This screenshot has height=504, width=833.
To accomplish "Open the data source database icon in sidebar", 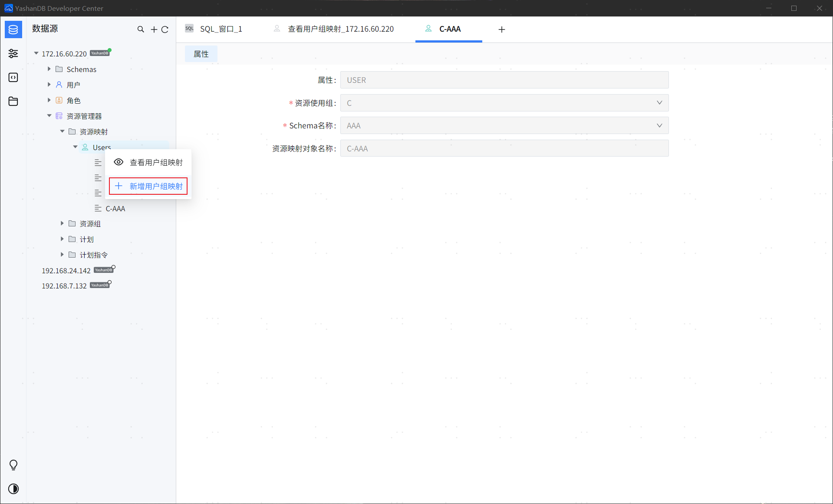I will pyautogui.click(x=13, y=29).
